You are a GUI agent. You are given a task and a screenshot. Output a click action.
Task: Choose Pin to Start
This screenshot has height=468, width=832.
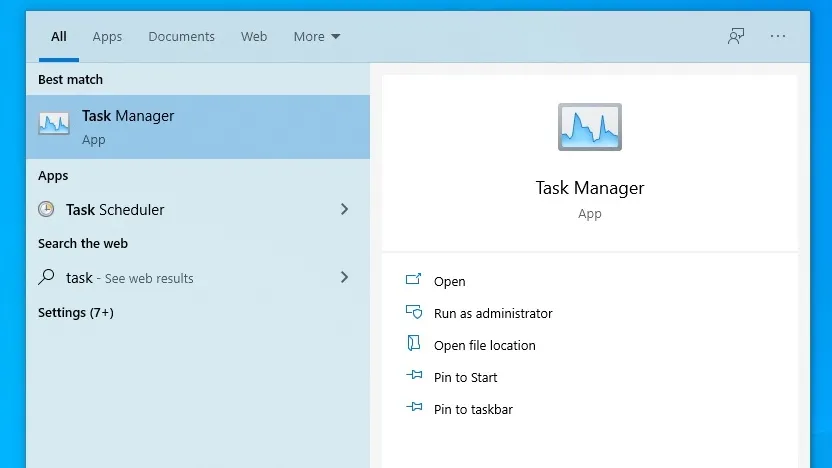[x=465, y=377]
